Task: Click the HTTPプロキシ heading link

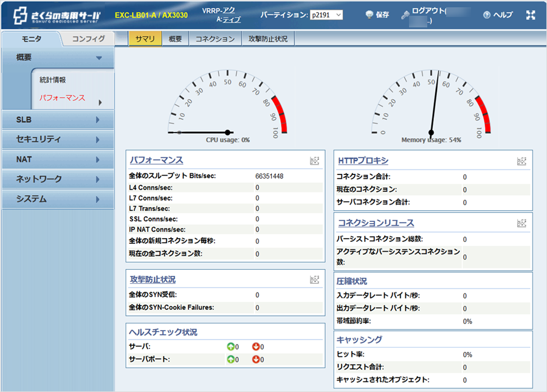Action: (363, 160)
